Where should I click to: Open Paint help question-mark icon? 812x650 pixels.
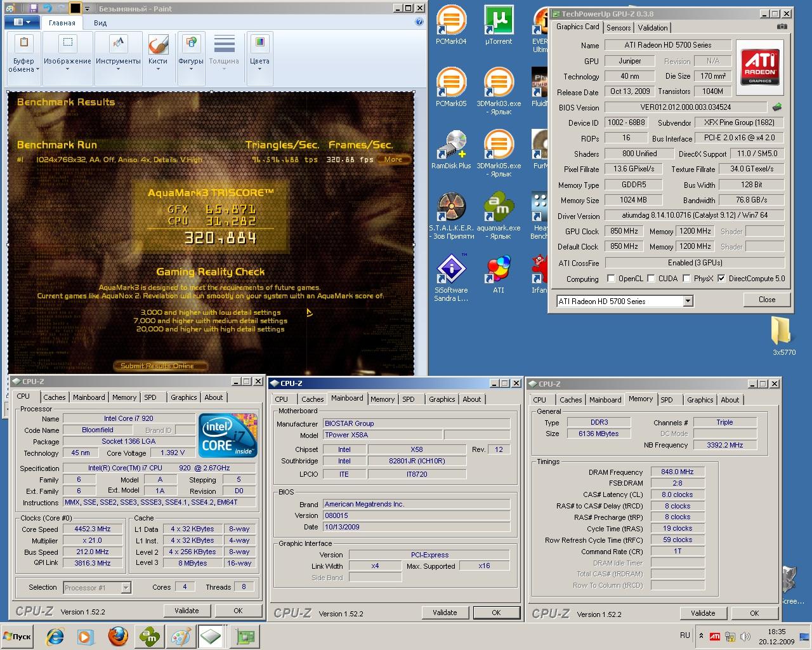419,22
